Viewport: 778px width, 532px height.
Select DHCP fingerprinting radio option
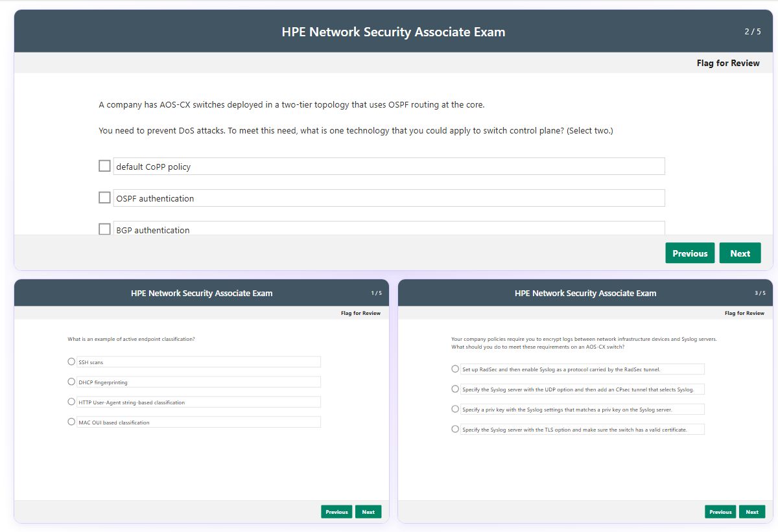(71, 382)
